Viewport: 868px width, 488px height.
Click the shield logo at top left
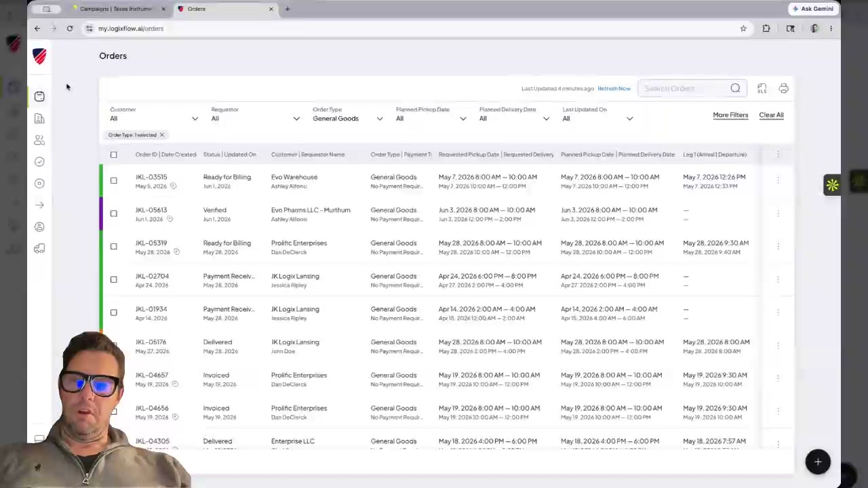39,56
